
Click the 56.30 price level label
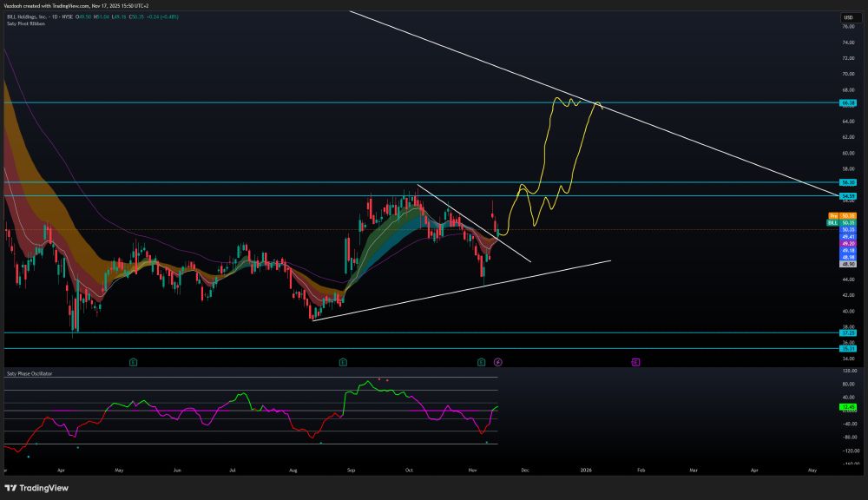click(x=848, y=182)
